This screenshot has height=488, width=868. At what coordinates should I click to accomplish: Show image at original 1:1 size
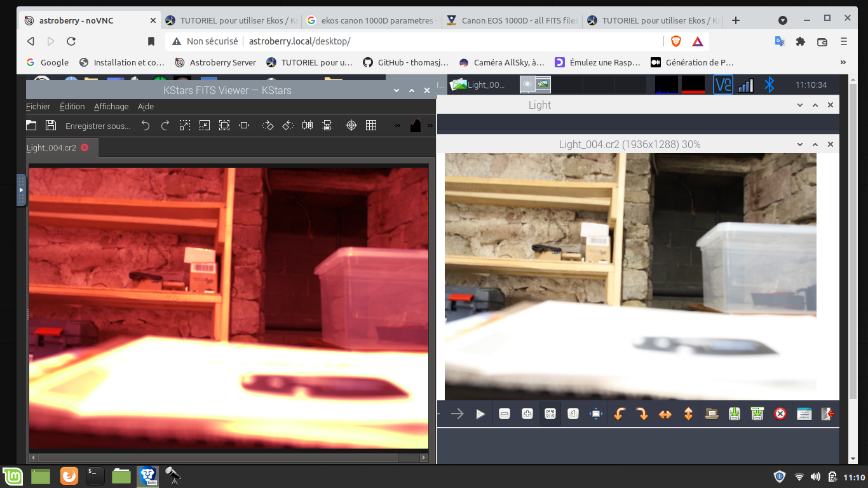tap(573, 414)
